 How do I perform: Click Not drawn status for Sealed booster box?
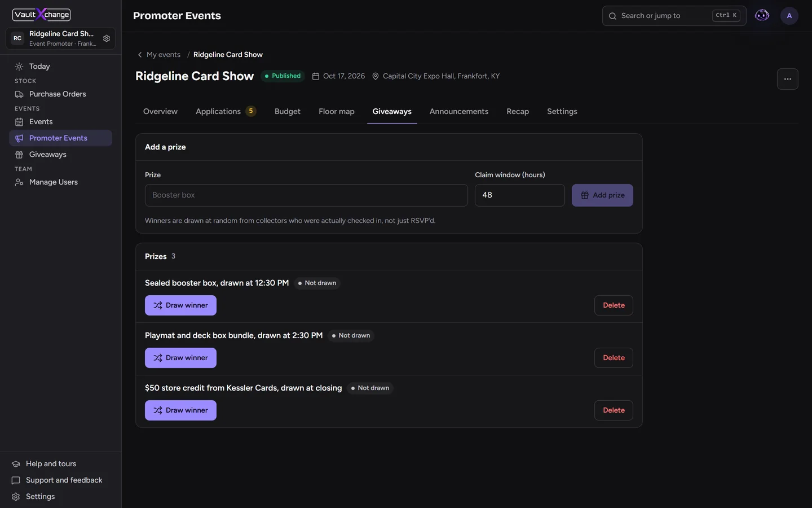[x=317, y=283]
